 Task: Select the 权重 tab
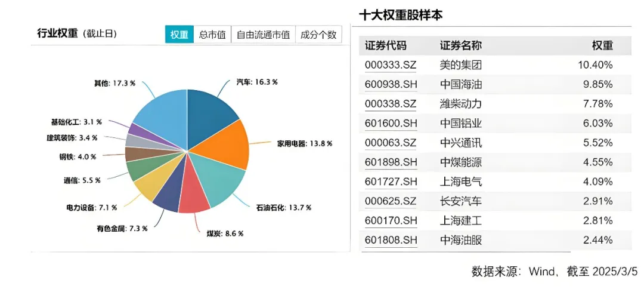coord(179,35)
